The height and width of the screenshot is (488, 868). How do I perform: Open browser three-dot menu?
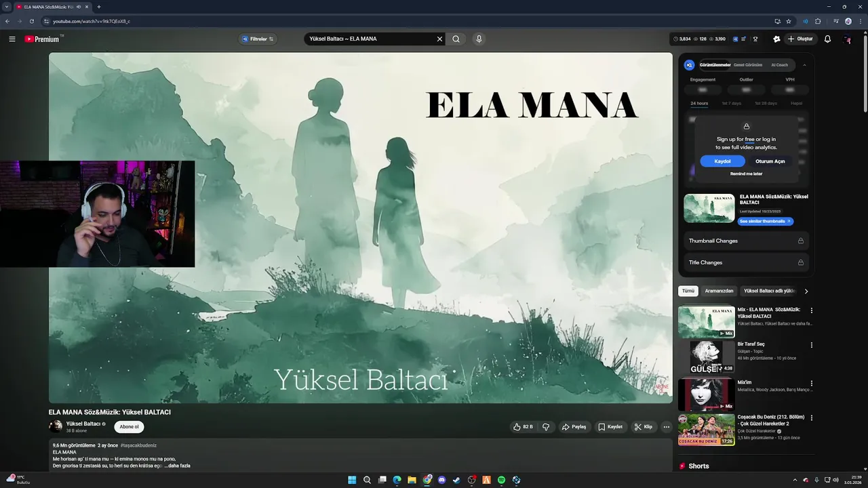tap(861, 21)
